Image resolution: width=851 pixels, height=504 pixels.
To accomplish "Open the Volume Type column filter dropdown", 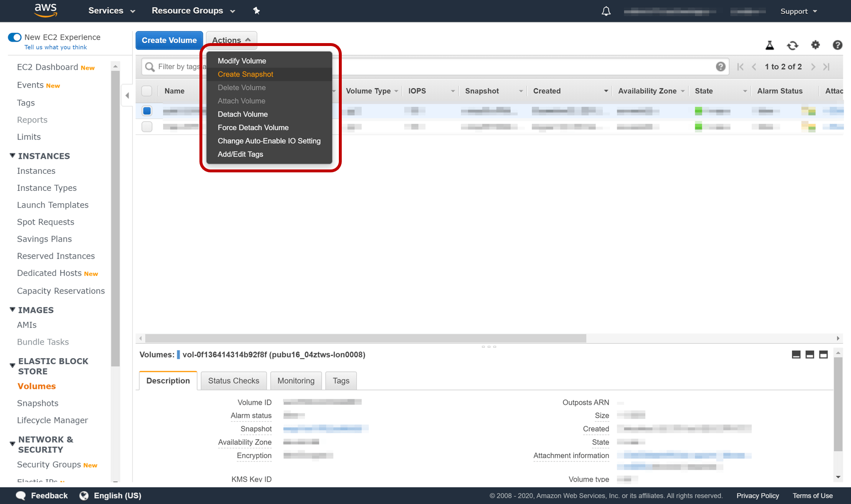I will point(396,91).
